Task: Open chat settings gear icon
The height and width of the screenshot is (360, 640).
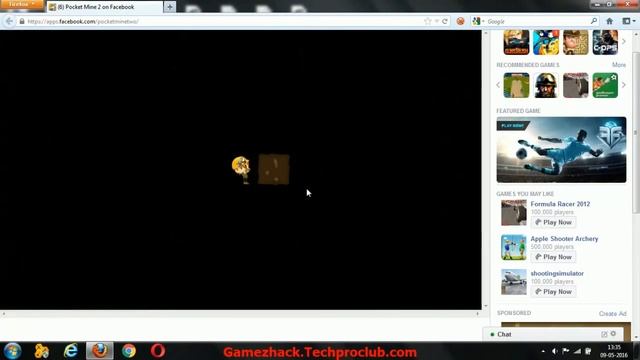Action: [x=613, y=334]
